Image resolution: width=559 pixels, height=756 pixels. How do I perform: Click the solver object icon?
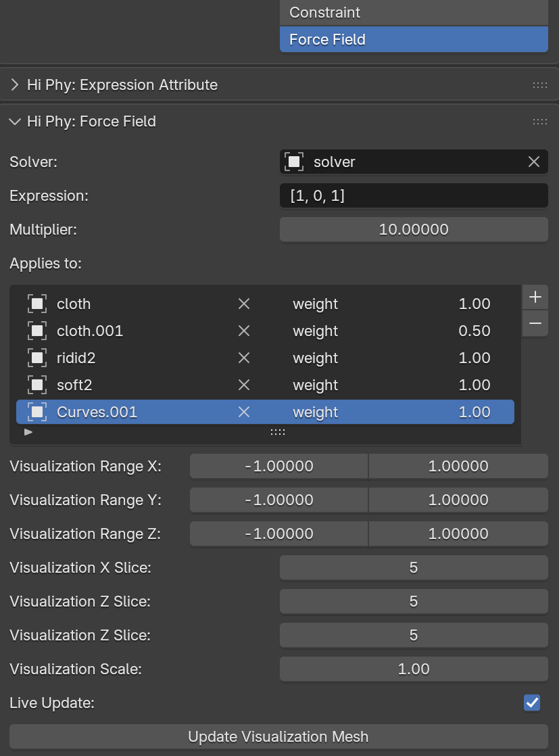point(294,162)
